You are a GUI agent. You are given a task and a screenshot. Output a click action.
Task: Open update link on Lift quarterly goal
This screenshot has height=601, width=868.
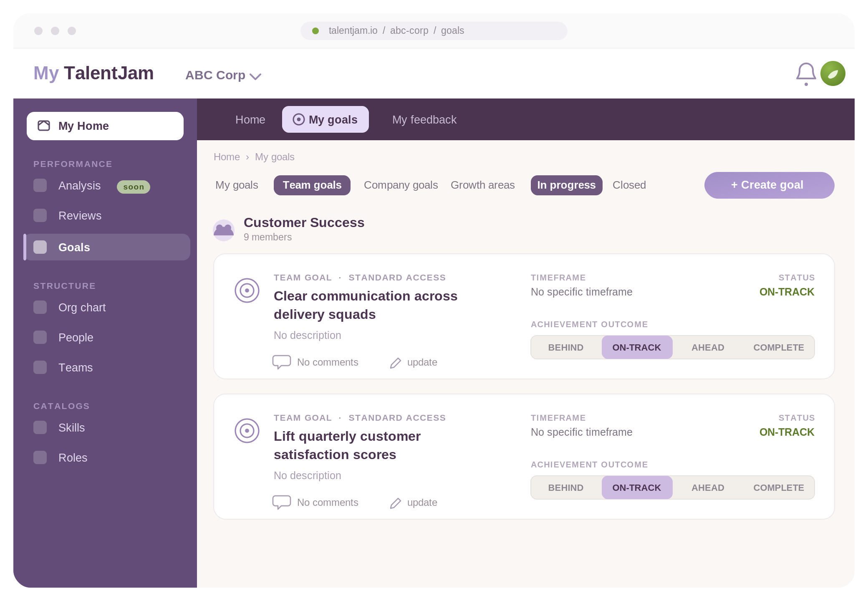422,503
